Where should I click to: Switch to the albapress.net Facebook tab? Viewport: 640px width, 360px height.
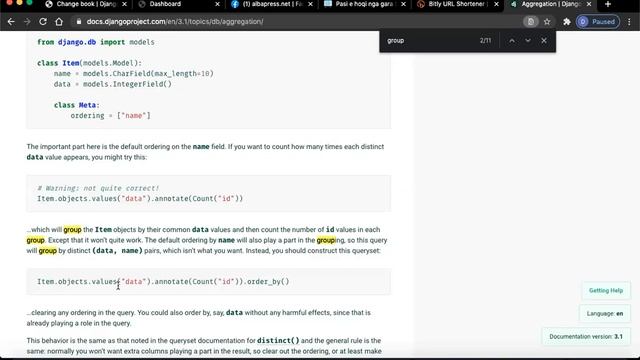coord(272,4)
